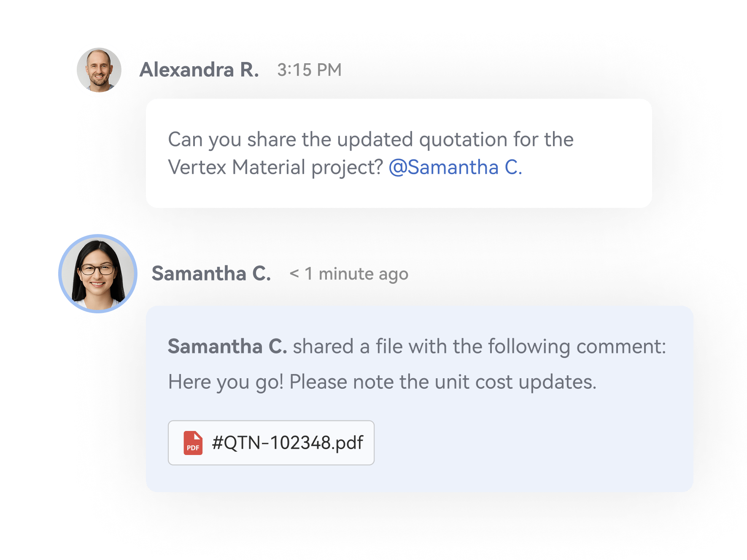747x560 pixels.
Task: Open Samantha C.'s profile photo with glasses
Action: (98, 274)
